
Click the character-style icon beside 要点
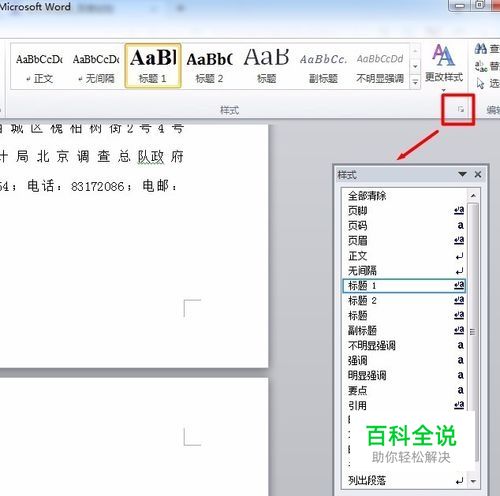(460, 390)
